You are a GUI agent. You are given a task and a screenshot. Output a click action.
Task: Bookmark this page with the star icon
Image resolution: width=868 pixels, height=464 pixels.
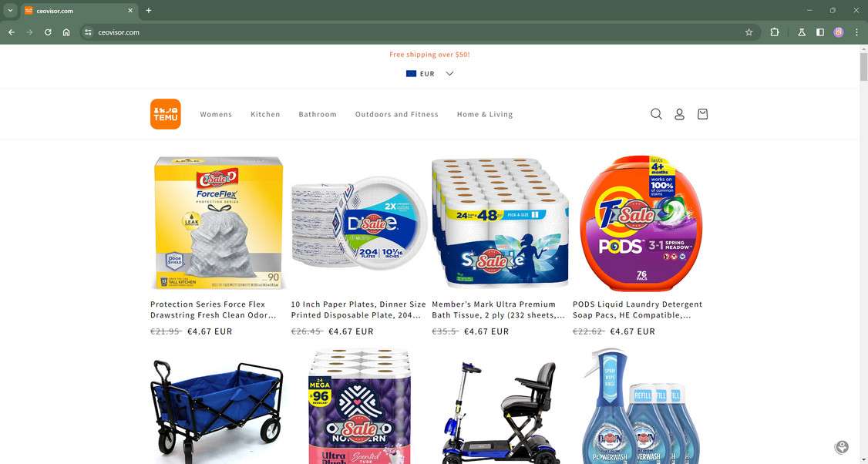(749, 32)
